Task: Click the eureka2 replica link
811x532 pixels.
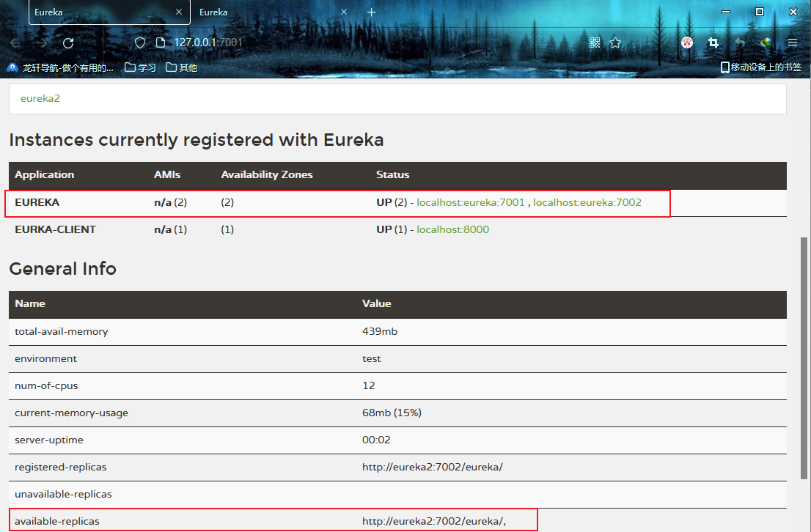Action: pos(40,98)
